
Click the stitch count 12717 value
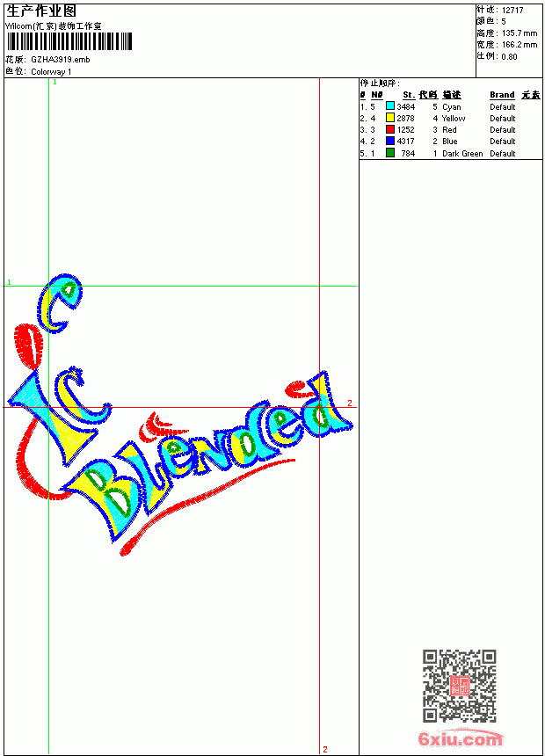(x=512, y=11)
